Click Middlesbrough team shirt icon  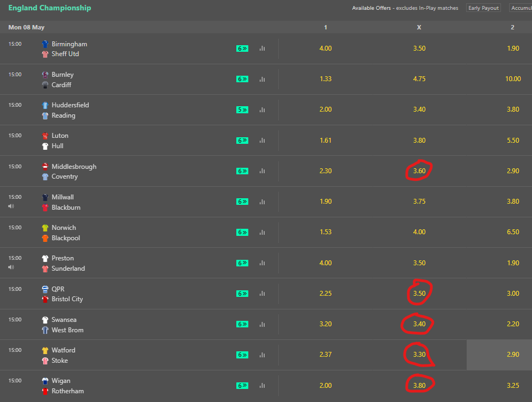(45, 166)
